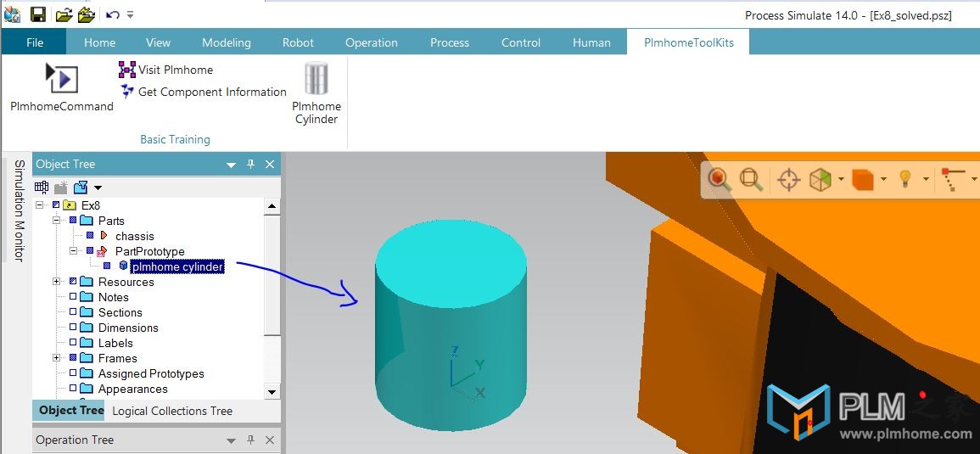Select the Appearances folder

(133, 389)
